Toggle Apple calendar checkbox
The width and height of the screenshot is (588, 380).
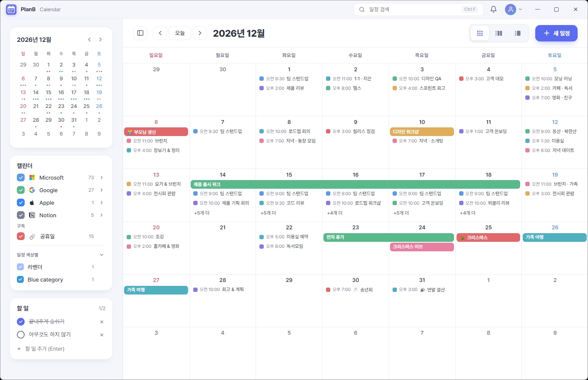(21, 203)
